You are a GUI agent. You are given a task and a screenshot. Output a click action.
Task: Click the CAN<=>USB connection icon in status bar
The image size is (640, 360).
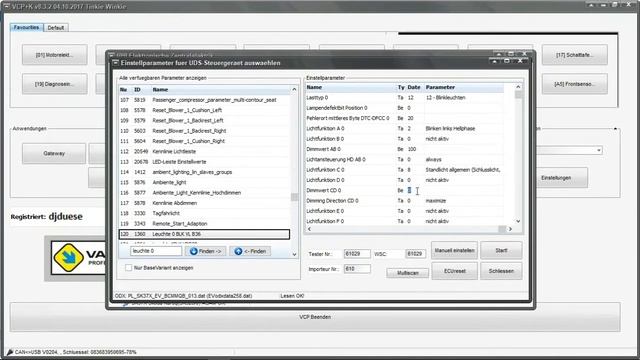tap(10, 352)
